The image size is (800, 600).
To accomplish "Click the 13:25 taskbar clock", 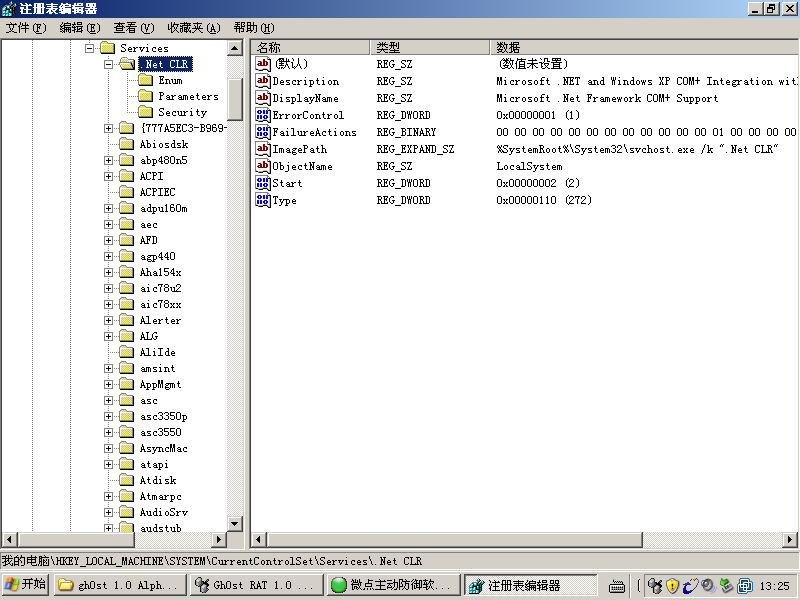I will point(774,586).
